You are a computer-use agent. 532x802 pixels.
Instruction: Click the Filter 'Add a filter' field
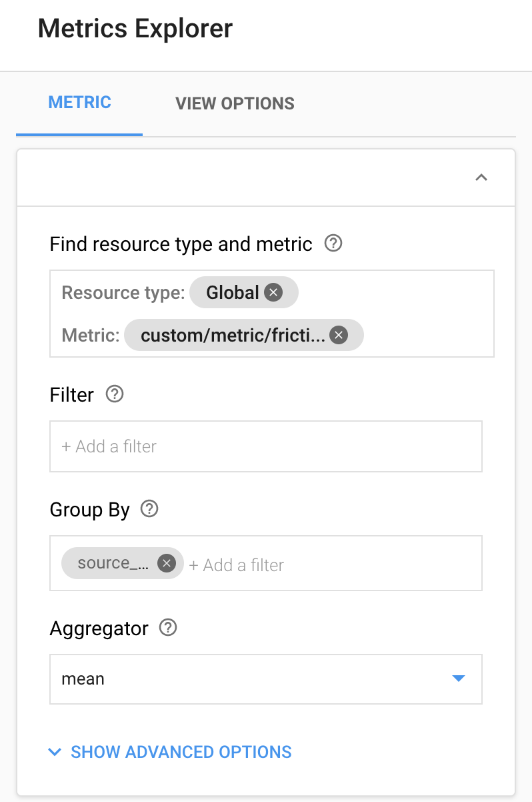click(x=265, y=446)
